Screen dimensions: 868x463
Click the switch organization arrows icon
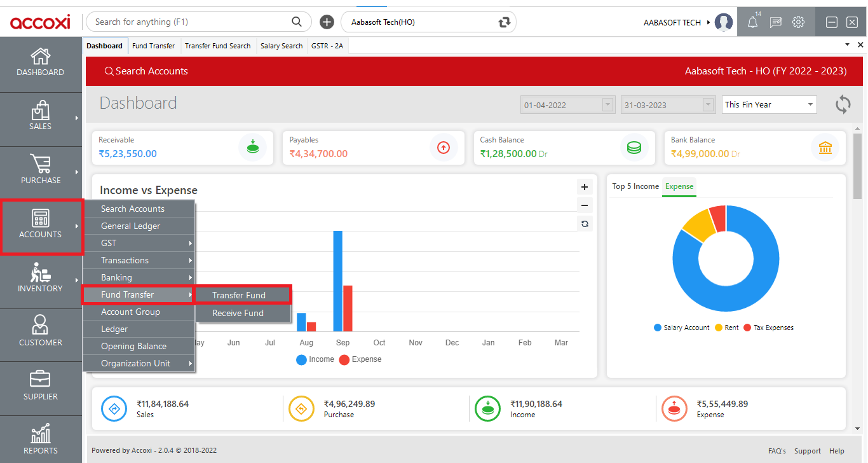pos(505,22)
